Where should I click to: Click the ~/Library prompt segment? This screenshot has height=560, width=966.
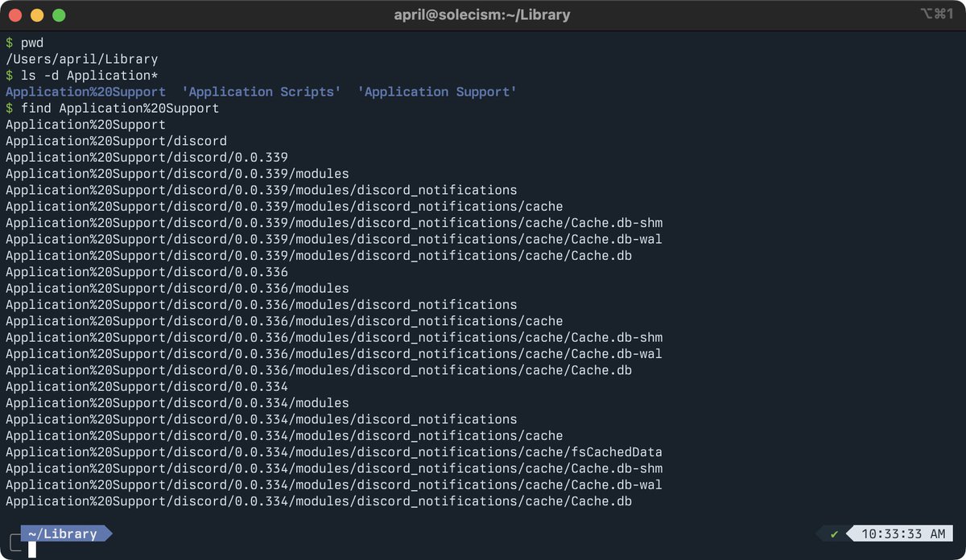66,533
